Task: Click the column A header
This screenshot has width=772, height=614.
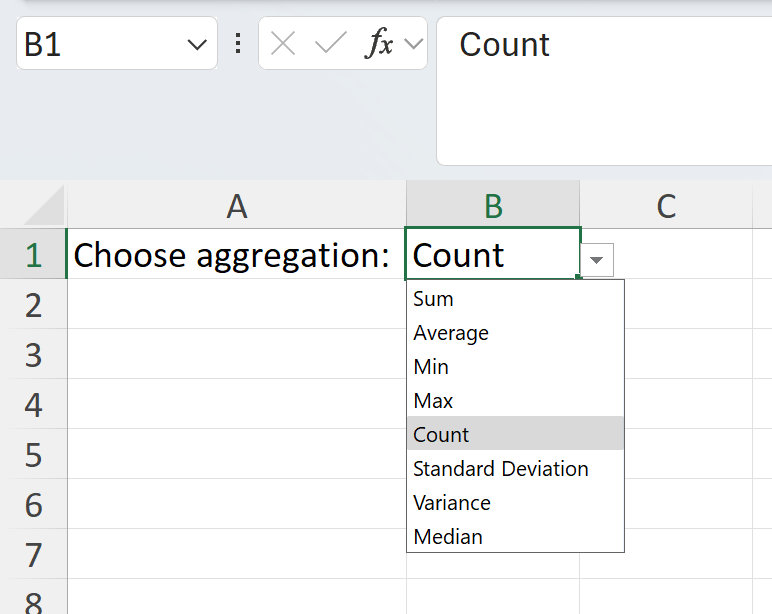Action: [x=236, y=206]
